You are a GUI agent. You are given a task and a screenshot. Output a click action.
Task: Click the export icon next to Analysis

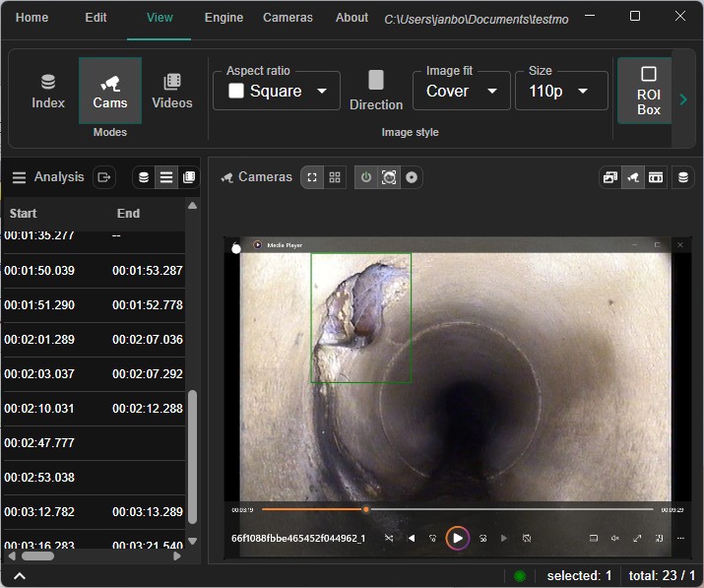[x=103, y=177]
